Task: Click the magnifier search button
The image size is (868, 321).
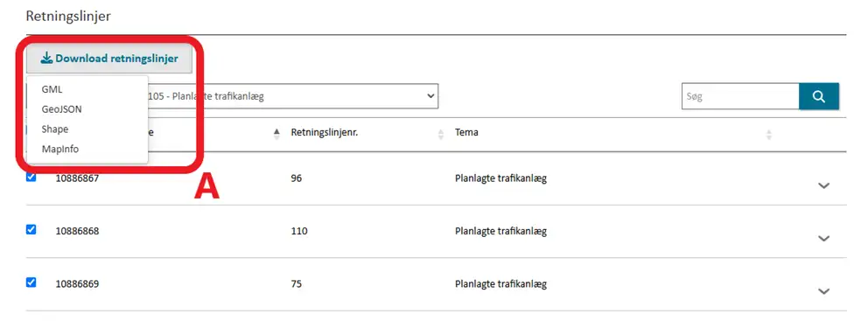Action: [x=819, y=96]
